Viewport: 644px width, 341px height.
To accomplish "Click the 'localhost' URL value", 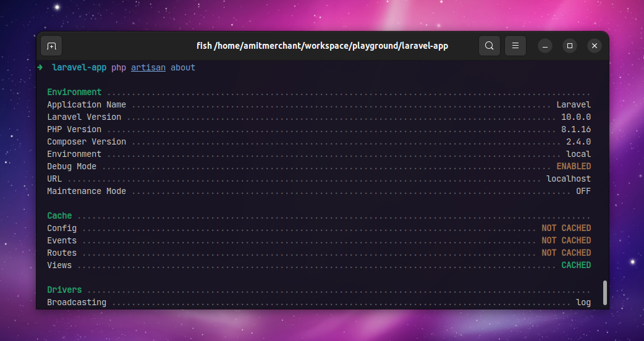I will (569, 179).
